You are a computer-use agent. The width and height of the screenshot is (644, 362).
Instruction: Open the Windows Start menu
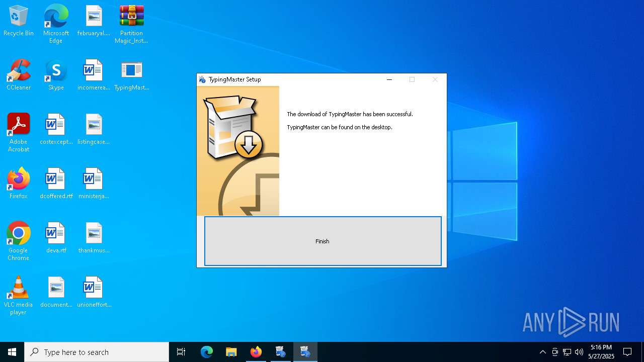pos(12,352)
